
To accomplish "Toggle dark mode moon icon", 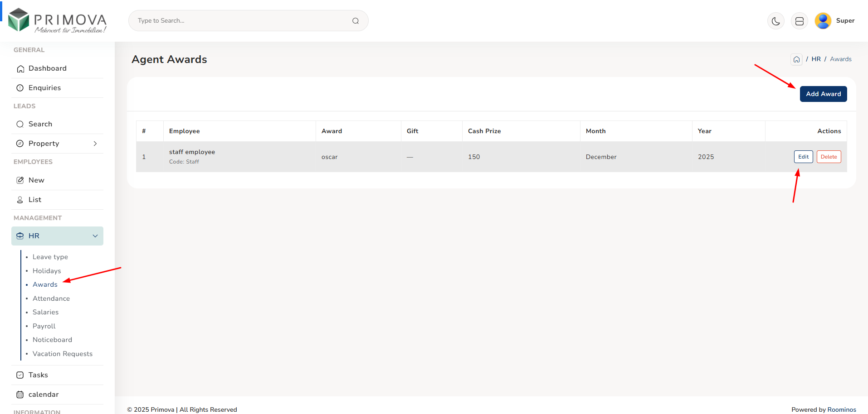I will [775, 21].
